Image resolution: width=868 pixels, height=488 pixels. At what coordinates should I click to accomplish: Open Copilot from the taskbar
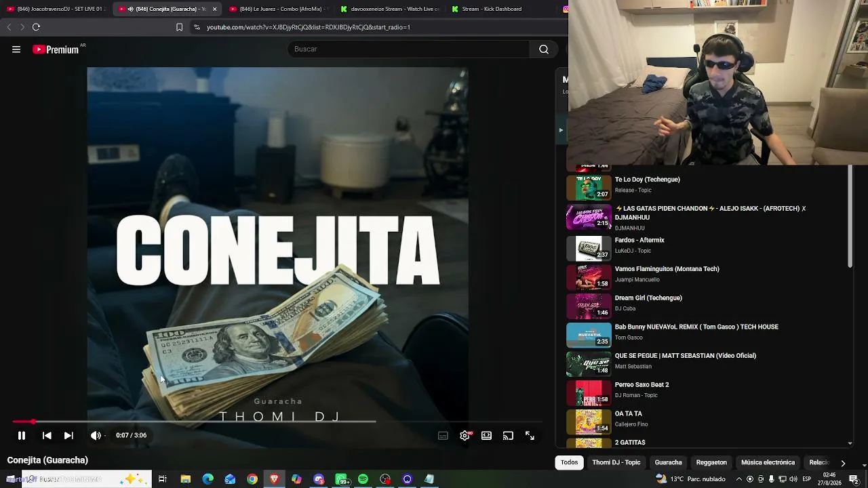pos(296,479)
